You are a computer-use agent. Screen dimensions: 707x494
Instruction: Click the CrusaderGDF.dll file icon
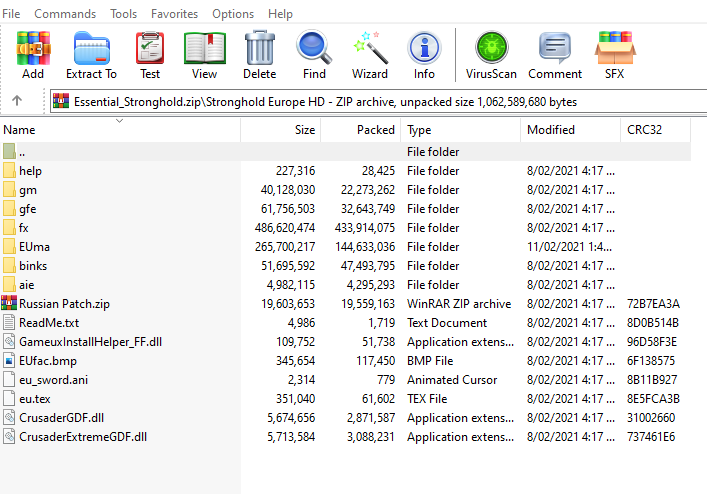coord(9,417)
